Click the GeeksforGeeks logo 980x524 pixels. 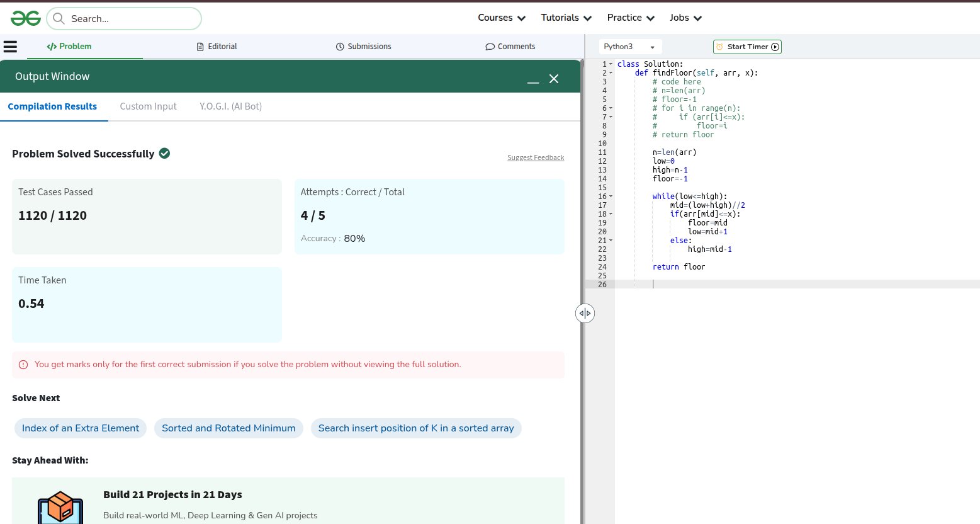pos(26,18)
